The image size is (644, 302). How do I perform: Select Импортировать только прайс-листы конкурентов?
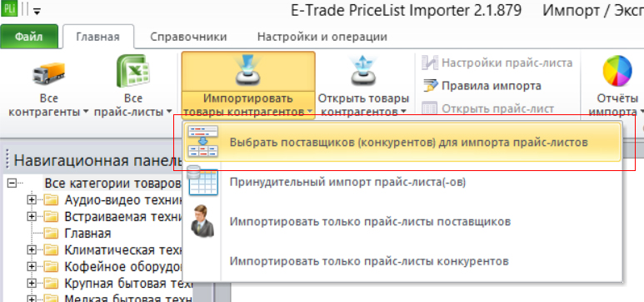pos(402,261)
